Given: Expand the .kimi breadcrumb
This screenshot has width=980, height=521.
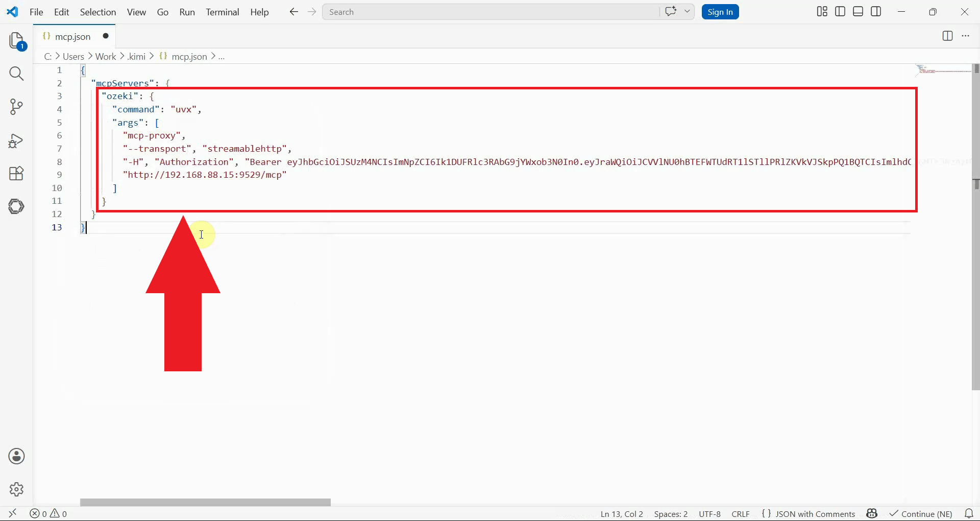Looking at the screenshot, I should [136, 56].
